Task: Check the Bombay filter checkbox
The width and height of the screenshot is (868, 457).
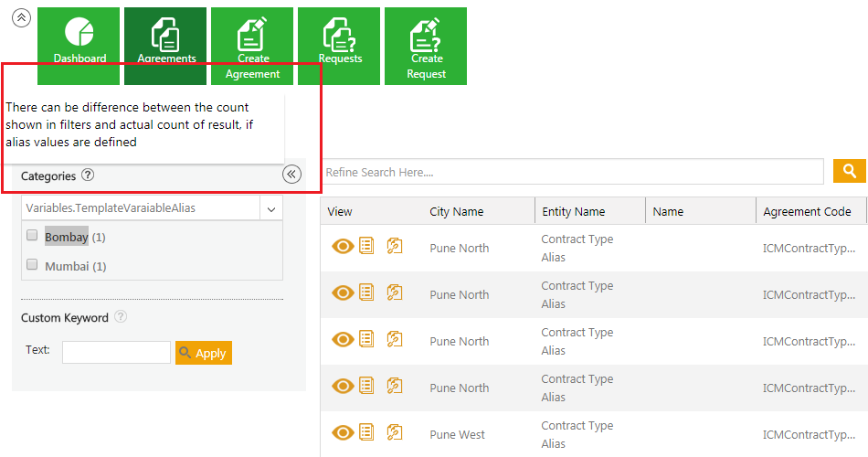Action: 32,236
